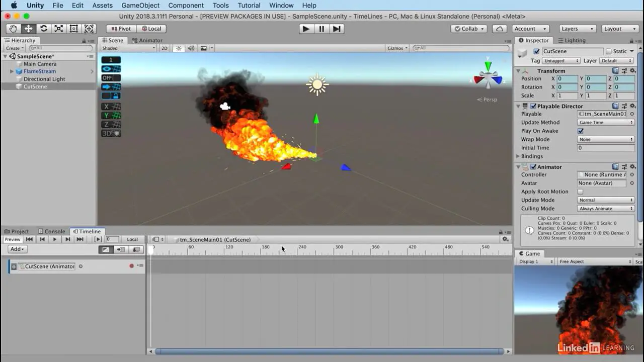This screenshot has height=362, width=644.
Task: Select the combined Transform tool
Action: coord(89,29)
